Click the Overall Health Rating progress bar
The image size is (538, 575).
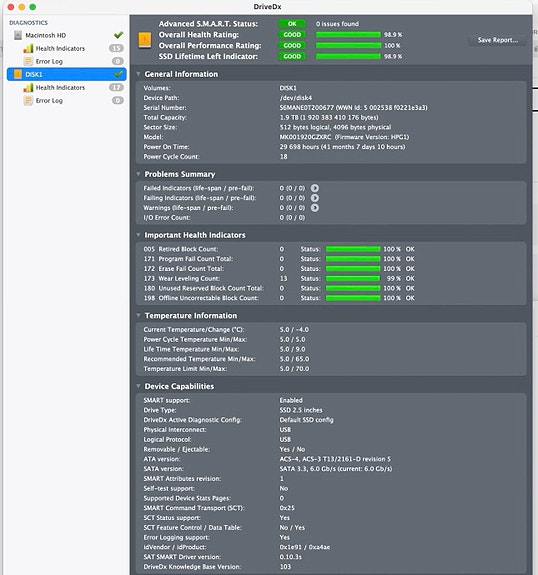pos(348,34)
